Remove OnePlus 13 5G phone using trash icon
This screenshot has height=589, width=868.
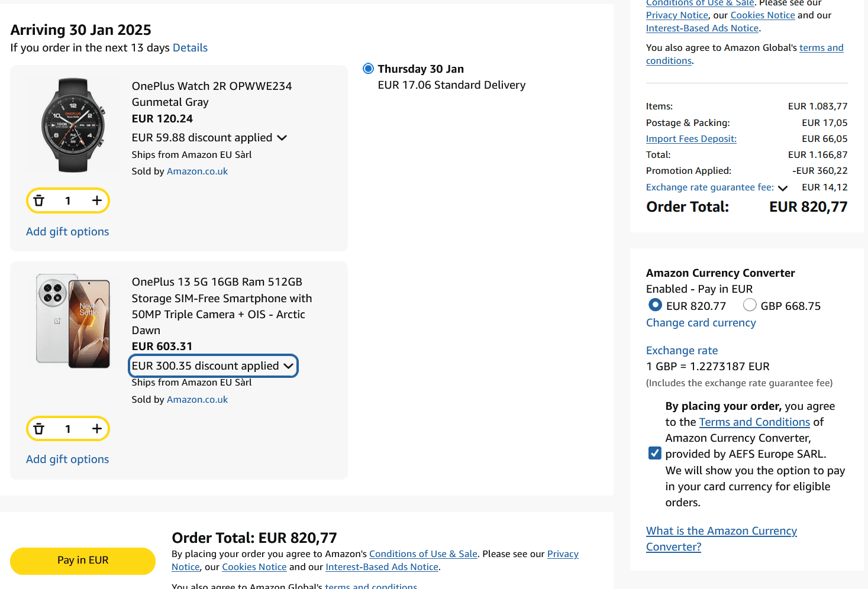(x=39, y=429)
